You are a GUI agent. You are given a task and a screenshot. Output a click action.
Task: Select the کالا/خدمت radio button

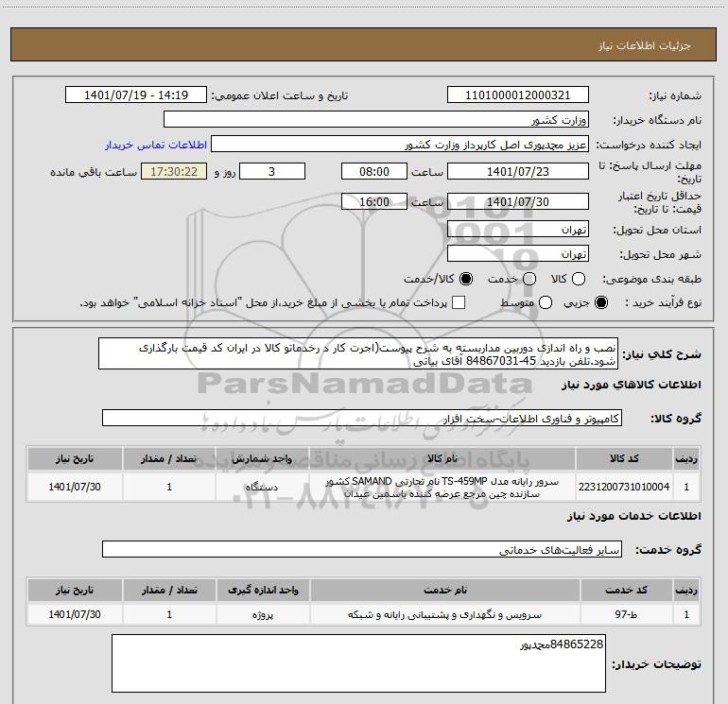(x=466, y=279)
